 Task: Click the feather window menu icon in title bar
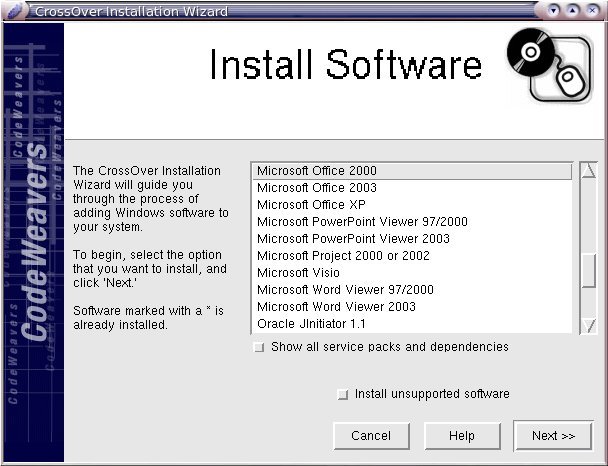(15, 11)
